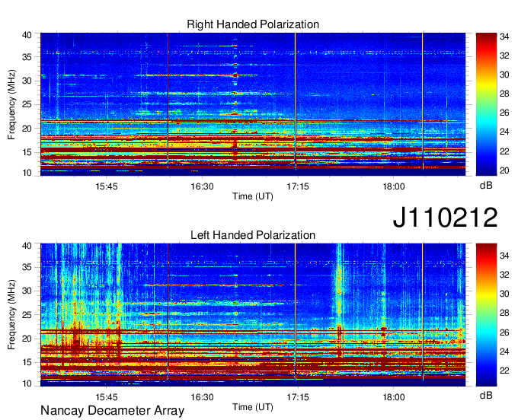Click the 15:45 tick label on bottom plot
This screenshot has width=518, height=420.
[x=107, y=397]
